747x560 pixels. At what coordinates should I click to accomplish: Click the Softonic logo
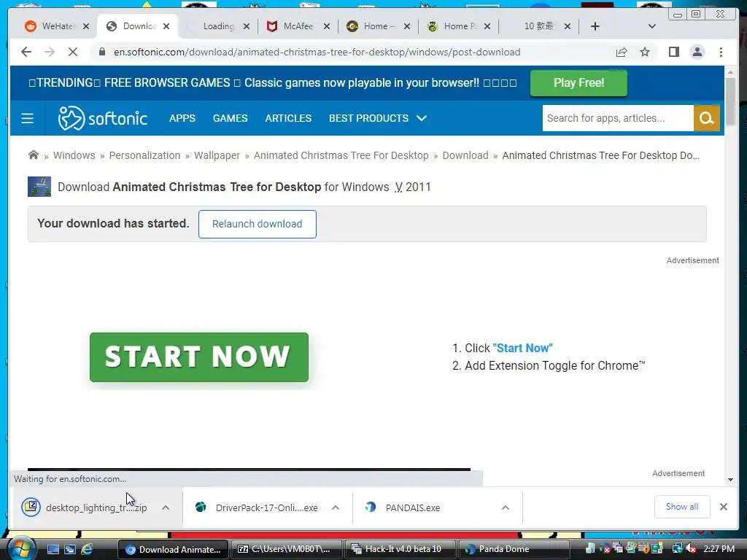click(102, 118)
